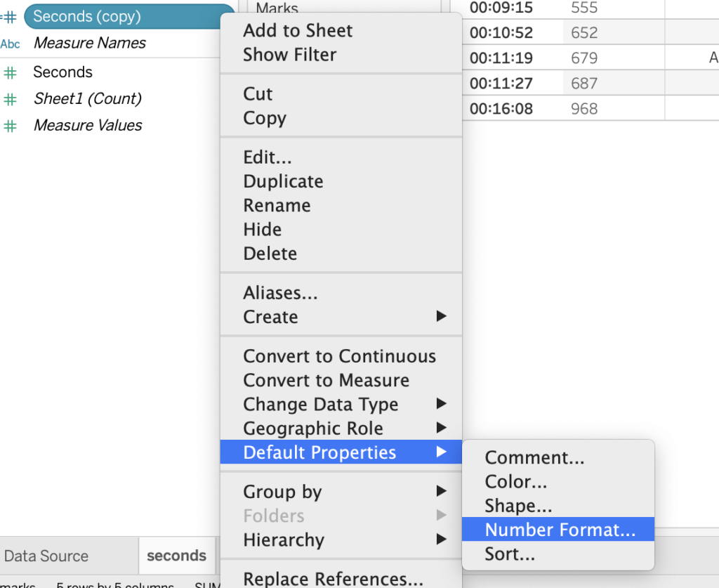Screen dimensions: 719x588
Task: Click the number icon beside Measure Values
Action: point(10,126)
